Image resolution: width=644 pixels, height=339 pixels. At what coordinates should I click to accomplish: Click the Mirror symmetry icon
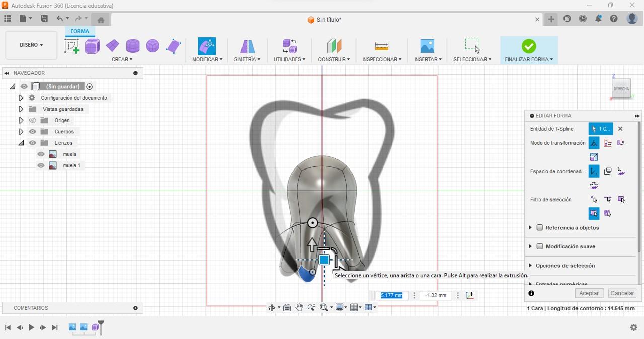pyautogui.click(x=247, y=46)
